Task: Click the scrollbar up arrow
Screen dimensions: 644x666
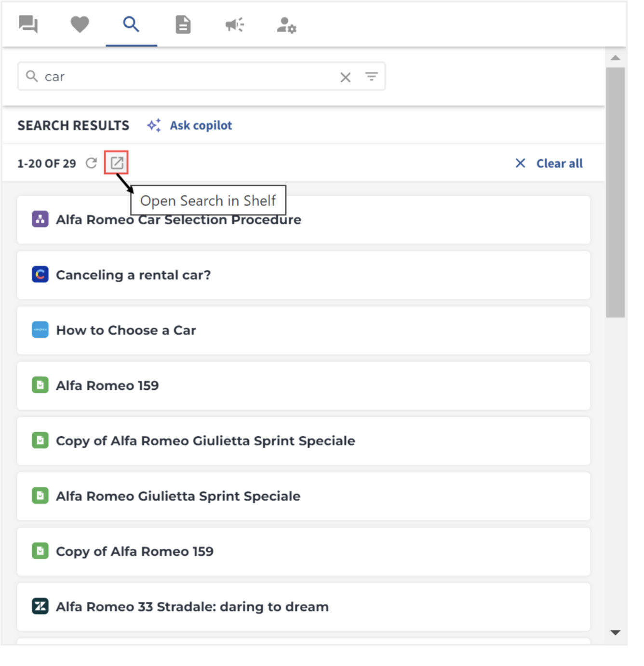Action: [x=615, y=58]
